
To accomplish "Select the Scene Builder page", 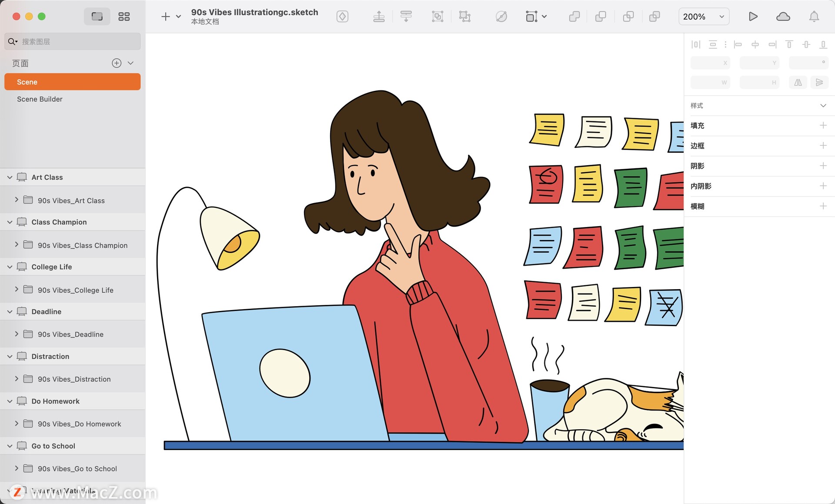I will click(x=40, y=99).
